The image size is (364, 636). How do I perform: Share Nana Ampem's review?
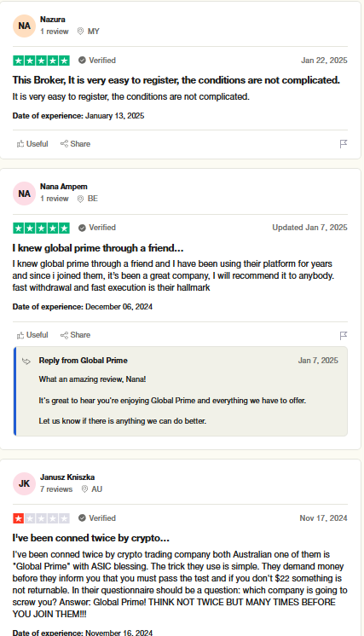click(75, 335)
